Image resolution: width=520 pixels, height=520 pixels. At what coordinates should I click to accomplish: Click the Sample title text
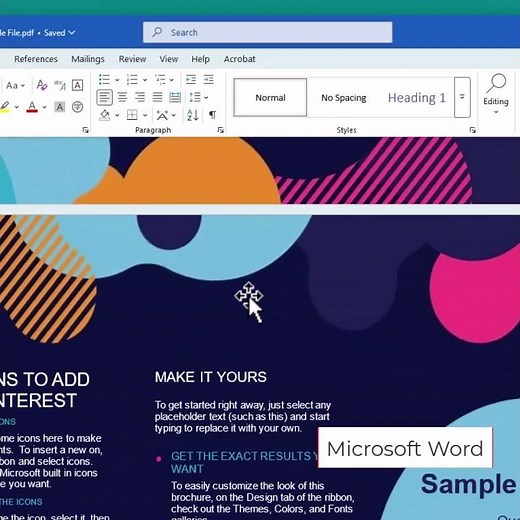point(468,484)
